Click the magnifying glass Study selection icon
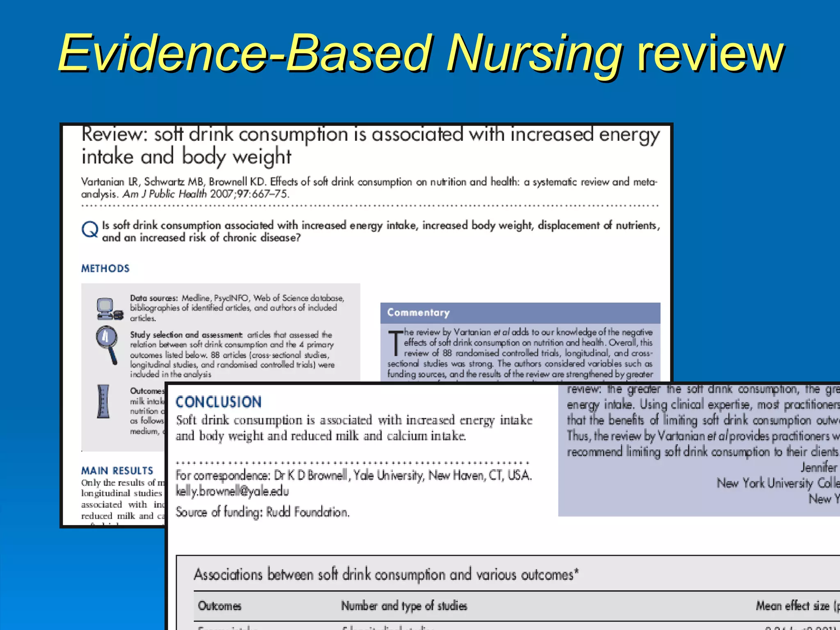The height and width of the screenshot is (630, 840). 107,345
